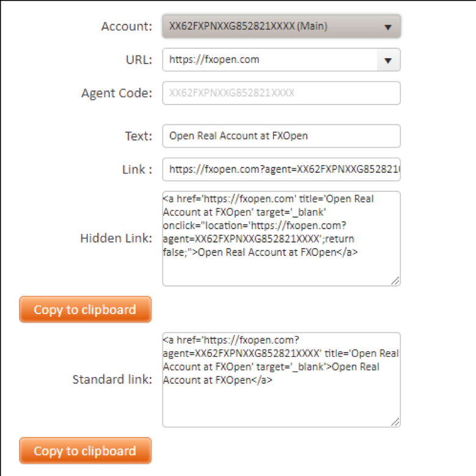Grab the Standard link textarea resize handle
The height and width of the screenshot is (476, 476).
tap(395, 422)
